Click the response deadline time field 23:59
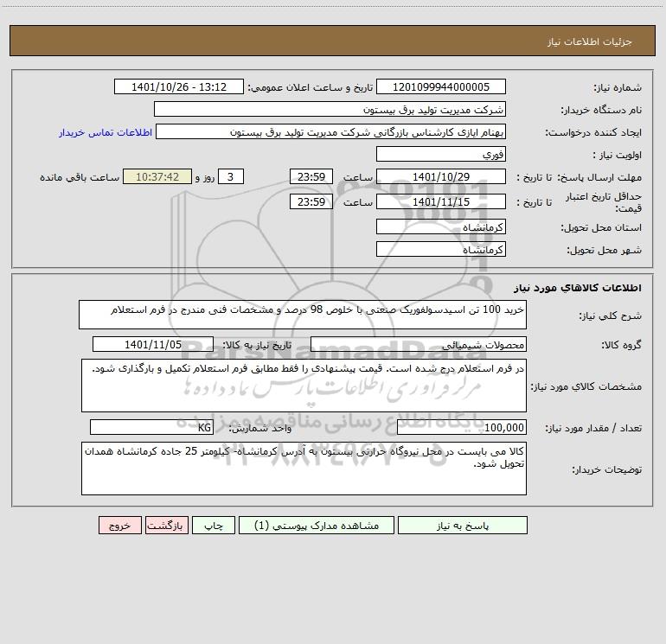Viewport: 666px width, 644px height. pyautogui.click(x=311, y=176)
